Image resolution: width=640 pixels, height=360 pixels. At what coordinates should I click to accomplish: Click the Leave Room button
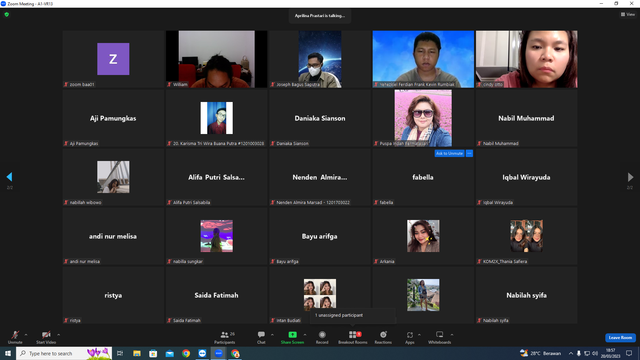pos(620,338)
